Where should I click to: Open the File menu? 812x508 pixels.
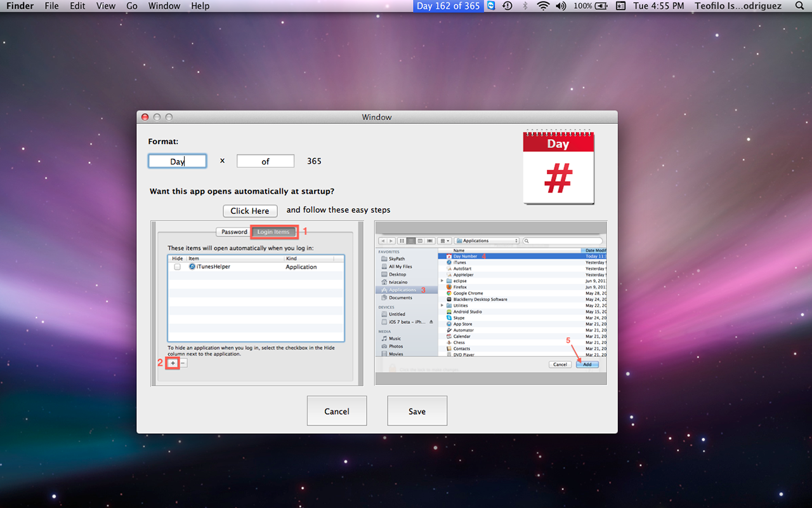[x=52, y=6]
